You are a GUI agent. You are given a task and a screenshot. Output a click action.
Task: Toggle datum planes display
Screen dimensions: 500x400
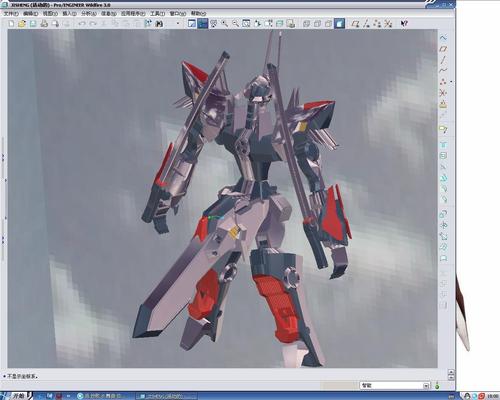tap(356, 24)
